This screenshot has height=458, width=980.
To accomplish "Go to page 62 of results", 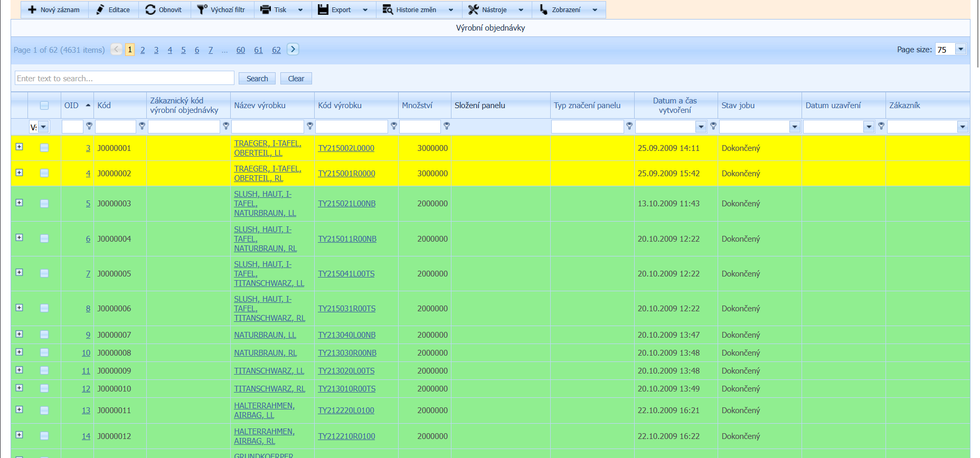I will [276, 50].
